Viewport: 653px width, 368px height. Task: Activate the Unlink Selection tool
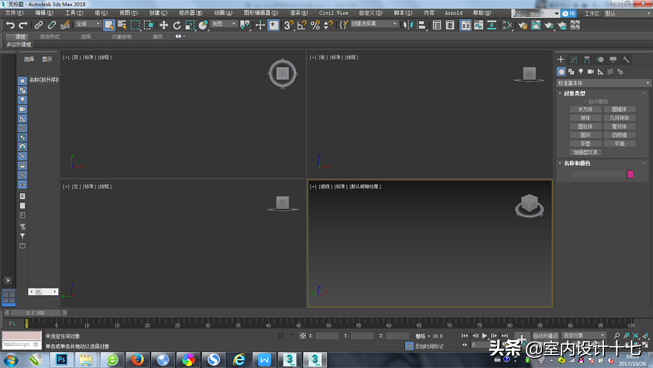52,25
